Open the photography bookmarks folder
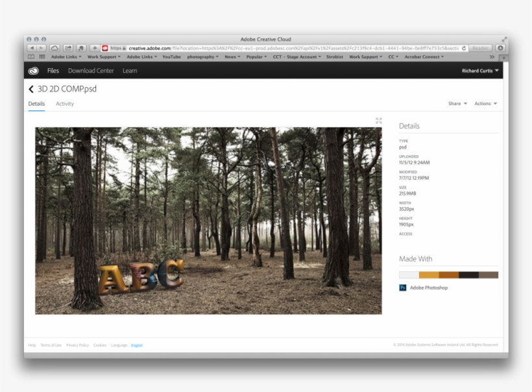 (x=202, y=57)
